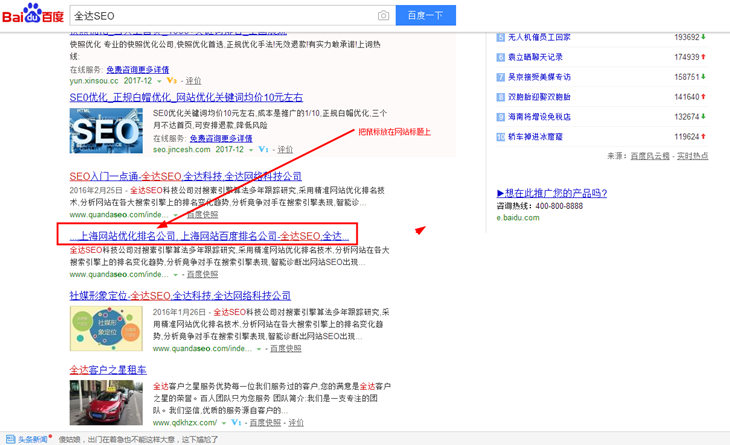730x445 pixels.
Task: Click rank badge 10 in hot list
Action: (500, 137)
